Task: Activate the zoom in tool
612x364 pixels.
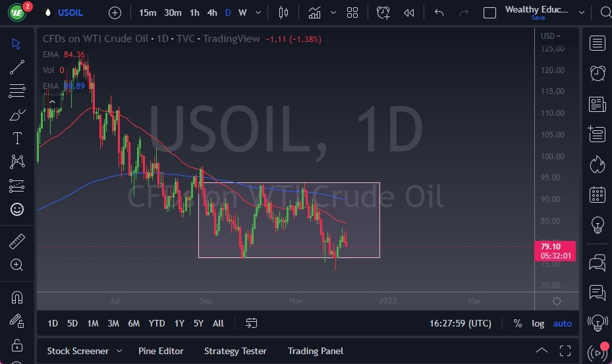Action: (16, 265)
